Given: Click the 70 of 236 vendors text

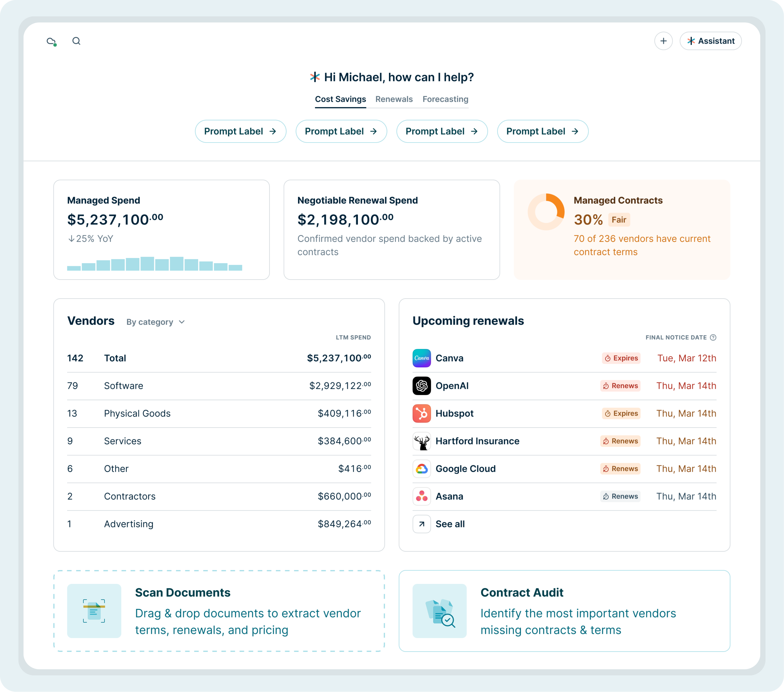Looking at the screenshot, I should tap(642, 245).
